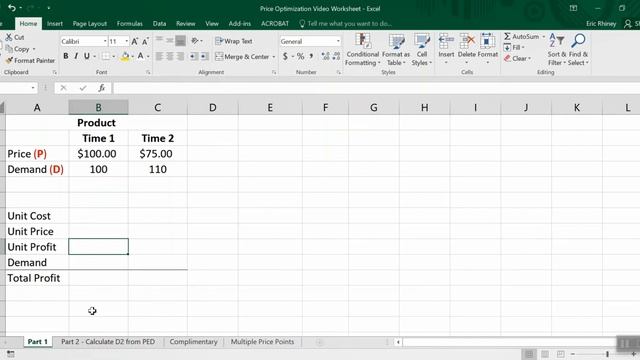Toggle Bold formatting
The height and width of the screenshot is (360, 640).
click(66, 56)
